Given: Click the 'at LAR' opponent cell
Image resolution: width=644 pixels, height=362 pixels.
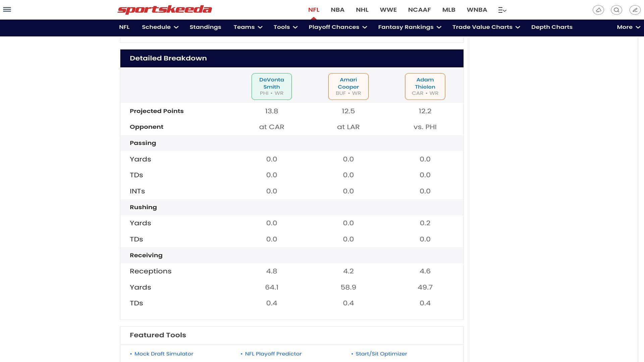Looking at the screenshot, I should pos(348,127).
